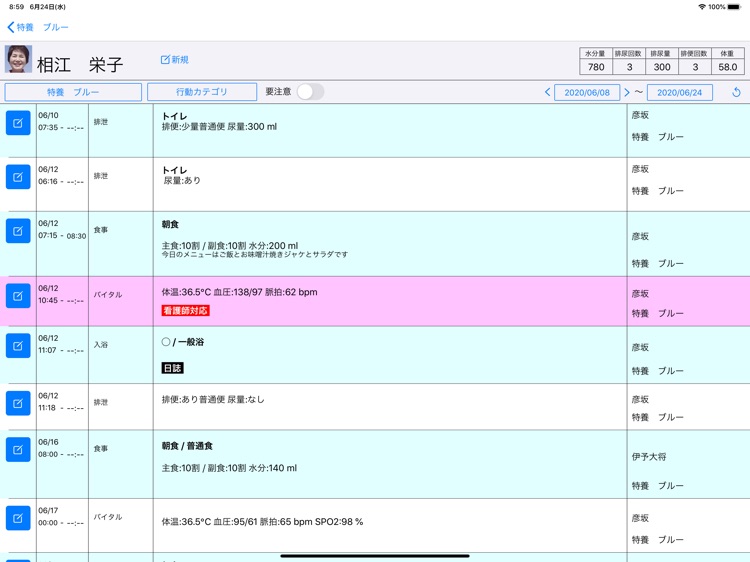
Task: Edit the 06/12 10:45 バイタル record
Action: click(18, 297)
